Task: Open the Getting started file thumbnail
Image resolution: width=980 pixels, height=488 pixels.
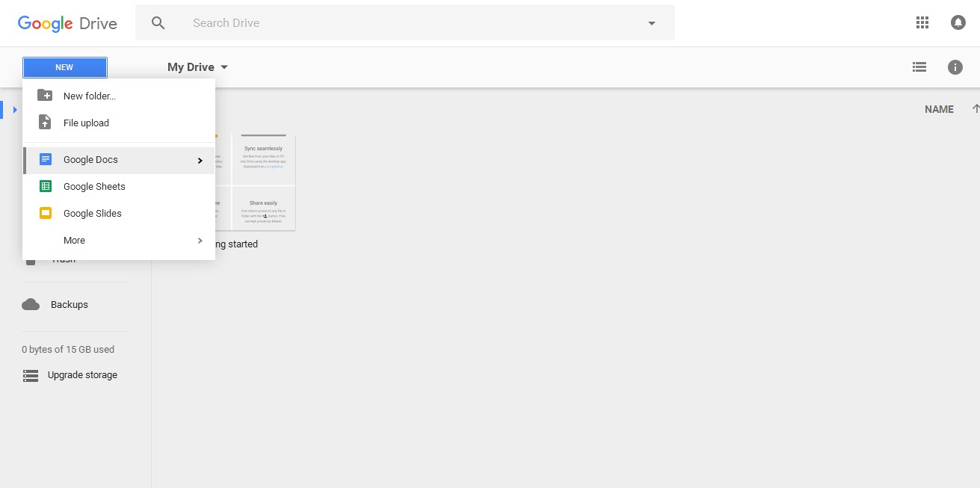Action: (255, 183)
